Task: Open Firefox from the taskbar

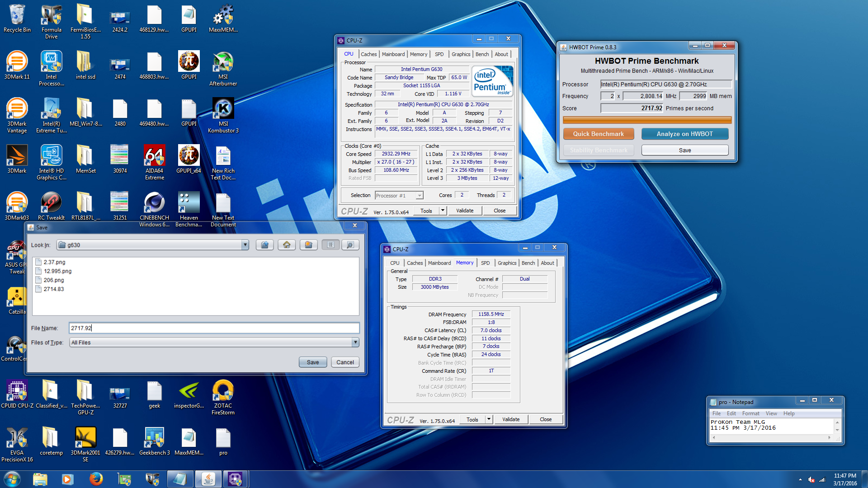Action: pyautogui.click(x=96, y=479)
